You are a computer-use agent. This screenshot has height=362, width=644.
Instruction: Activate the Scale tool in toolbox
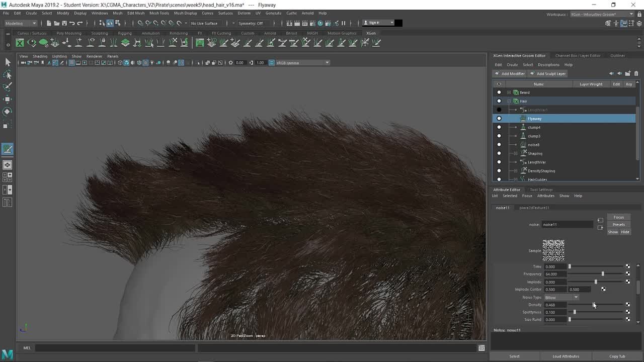pos(8,124)
